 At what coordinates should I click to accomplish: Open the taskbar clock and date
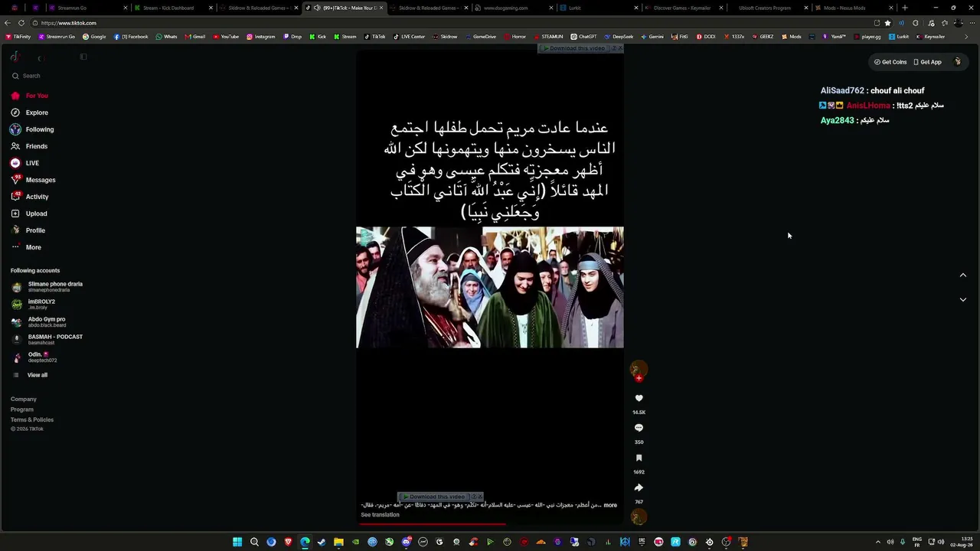pos(962,542)
